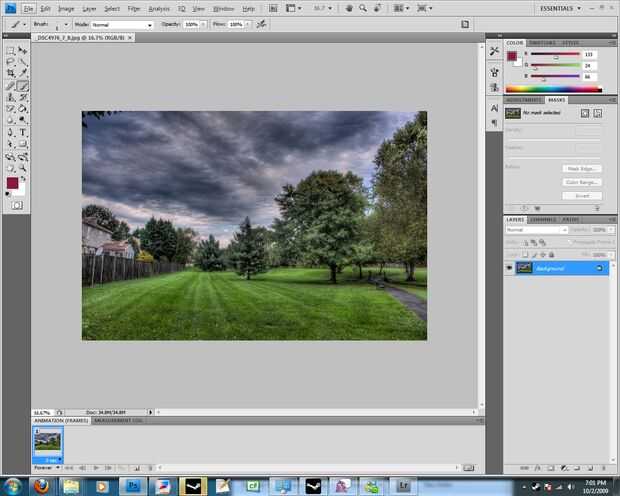
Task: Toggle lock image pixels in Layers panel
Action: pyautogui.click(x=534, y=255)
